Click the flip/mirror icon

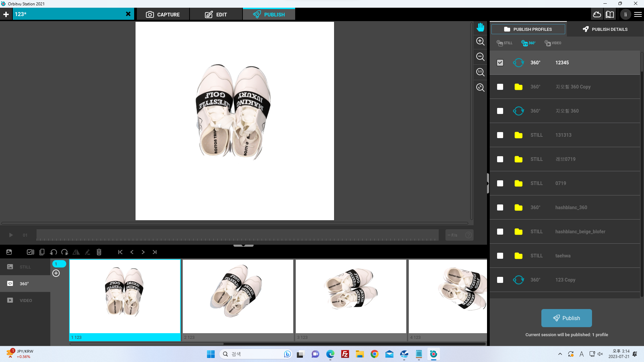point(76,252)
